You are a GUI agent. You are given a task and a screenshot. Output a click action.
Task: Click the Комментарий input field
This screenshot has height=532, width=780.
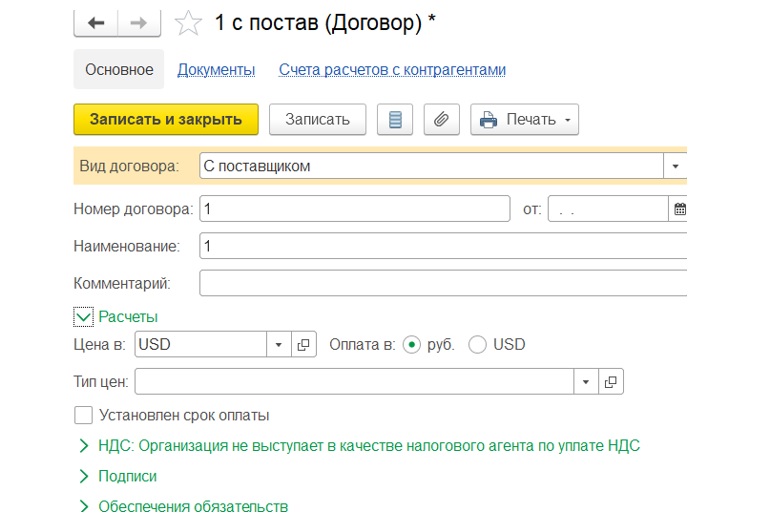click(443, 283)
